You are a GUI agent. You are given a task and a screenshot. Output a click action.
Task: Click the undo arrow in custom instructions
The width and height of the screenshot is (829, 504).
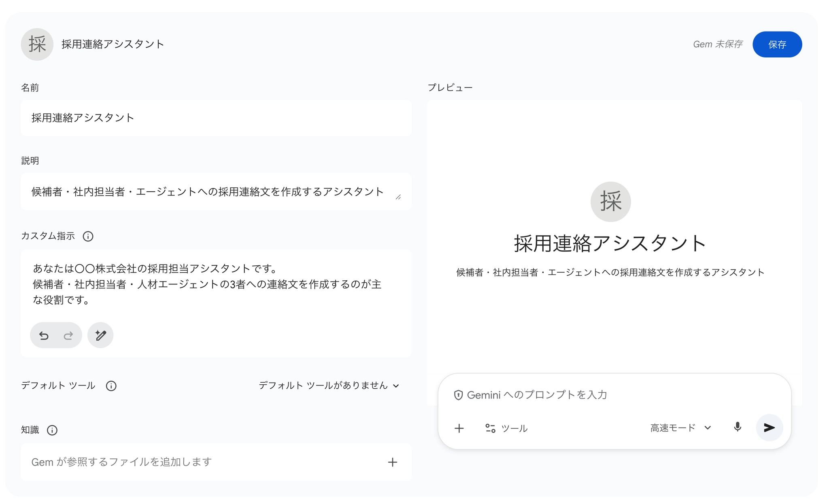(44, 335)
